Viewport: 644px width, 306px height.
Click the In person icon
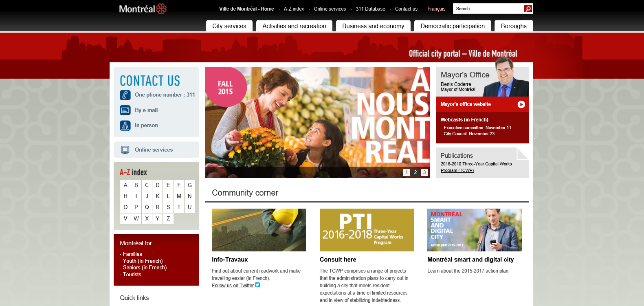tap(125, 125)
